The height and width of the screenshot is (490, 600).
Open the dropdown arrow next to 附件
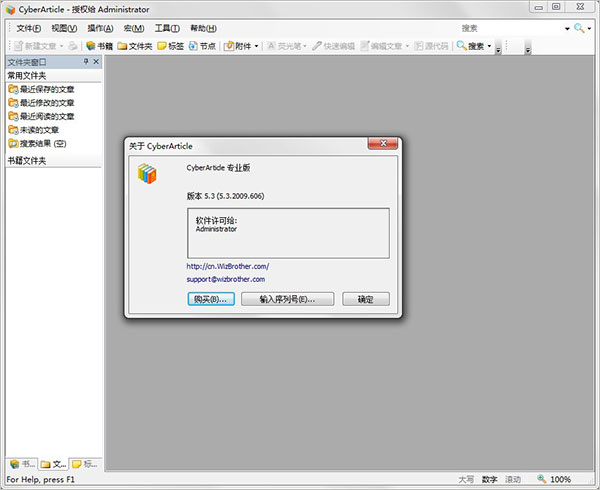[256, 46]
